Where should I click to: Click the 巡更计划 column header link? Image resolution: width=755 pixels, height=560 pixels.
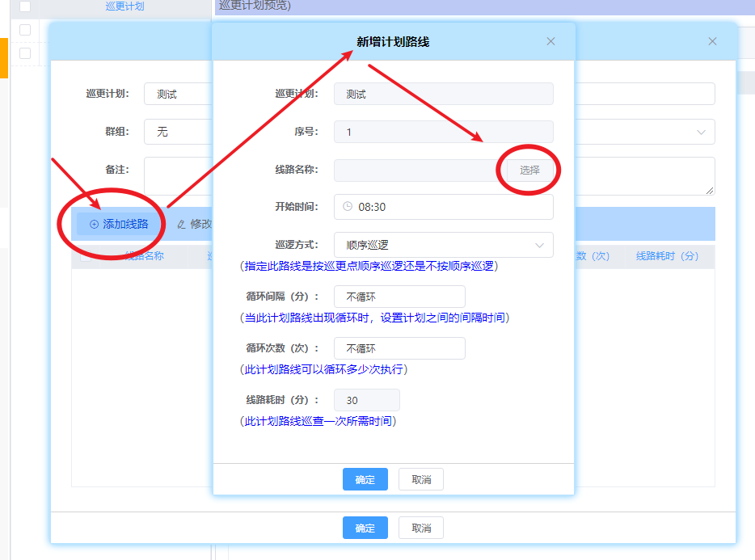[124, 6]
